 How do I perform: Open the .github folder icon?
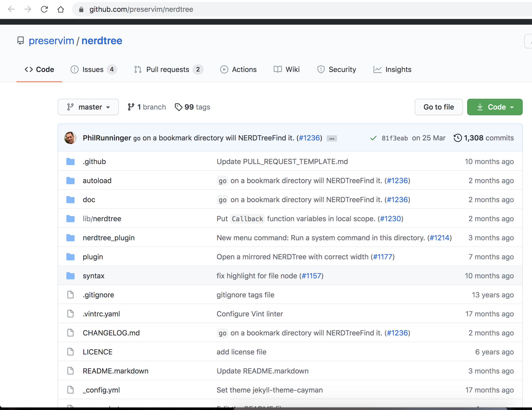coord(70,161)
